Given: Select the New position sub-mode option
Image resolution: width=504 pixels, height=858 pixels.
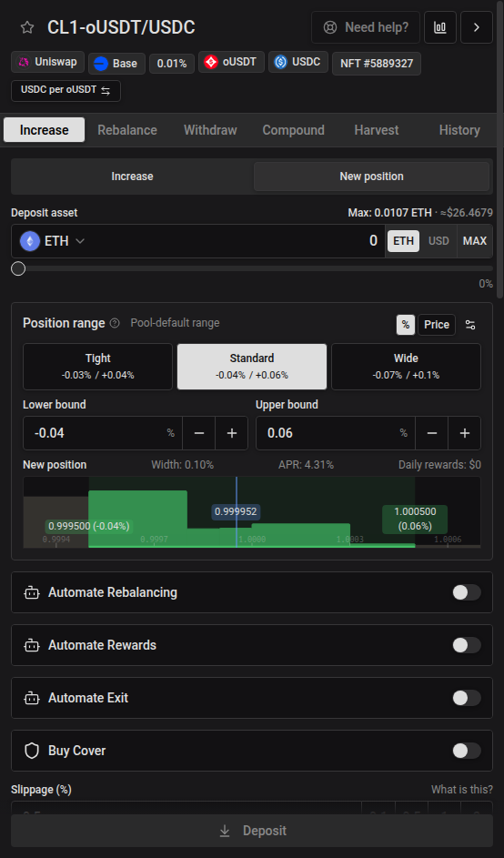Looking at the screenshot, I should tap(371, 177).
